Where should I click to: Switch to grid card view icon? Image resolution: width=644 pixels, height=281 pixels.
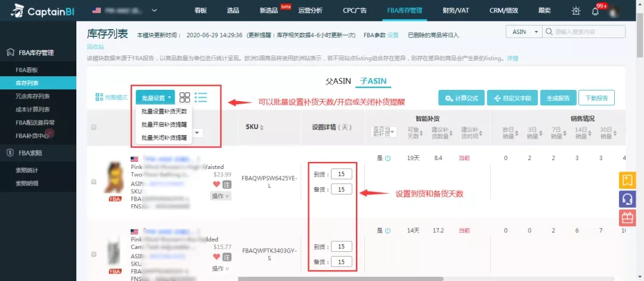(185, 97)
